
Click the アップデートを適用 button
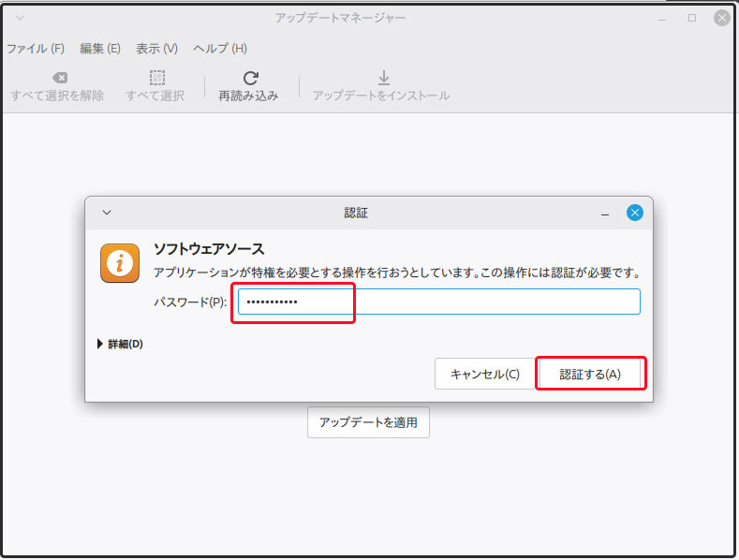click(368, 422)
